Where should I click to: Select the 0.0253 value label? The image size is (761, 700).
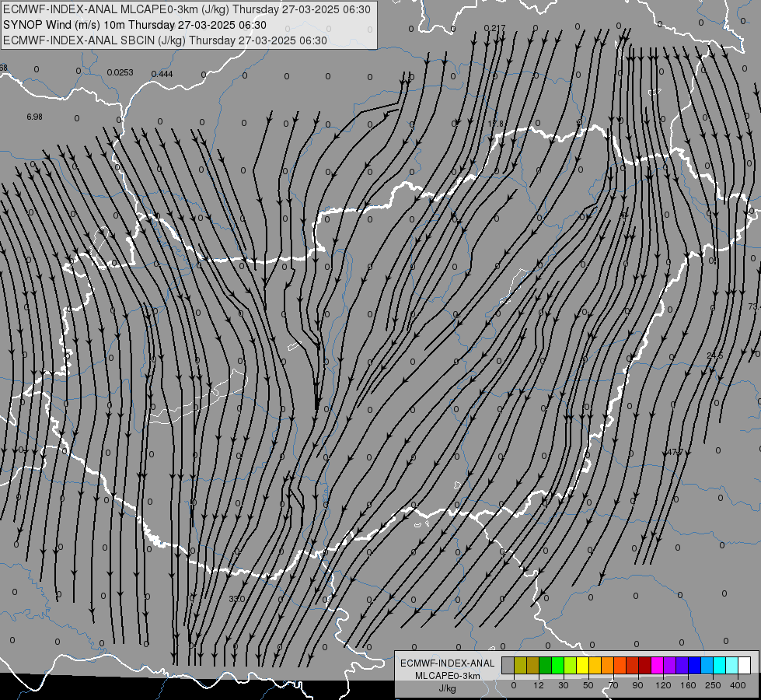coord(120,72)
